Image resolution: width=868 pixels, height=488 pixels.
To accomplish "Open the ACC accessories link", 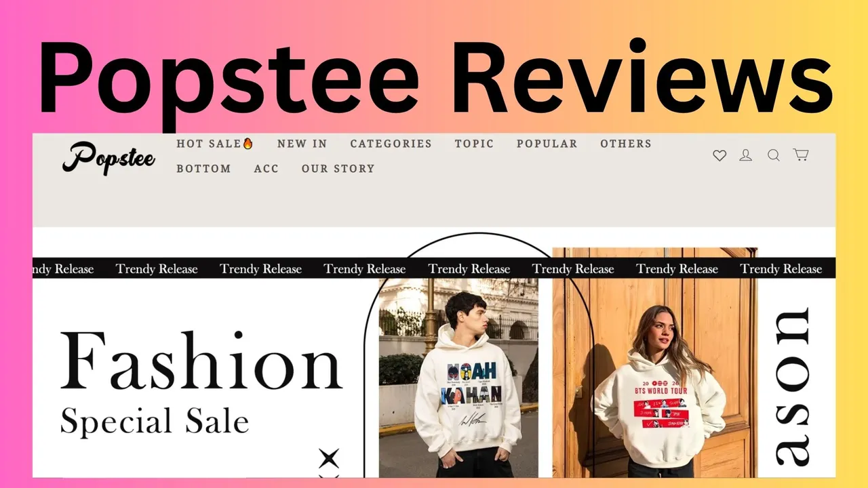I will 266,169.
